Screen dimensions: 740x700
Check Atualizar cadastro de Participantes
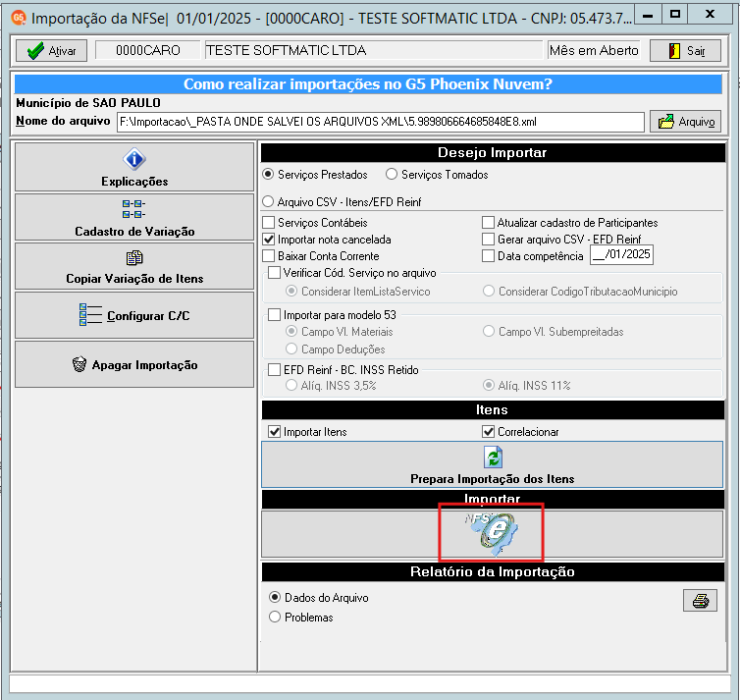[488, 222]
